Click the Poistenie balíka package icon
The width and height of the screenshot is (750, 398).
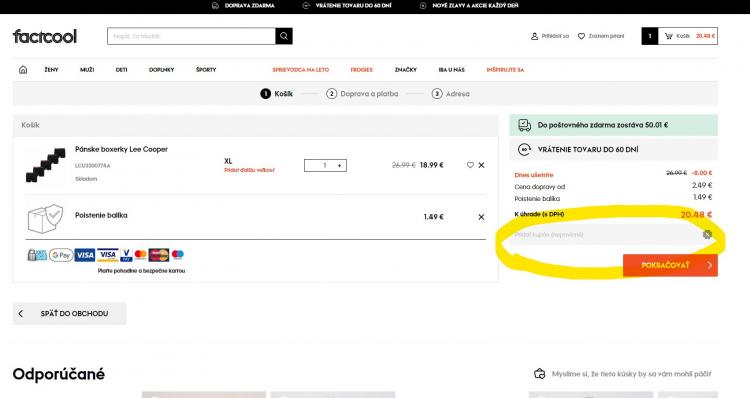(45, 219)
